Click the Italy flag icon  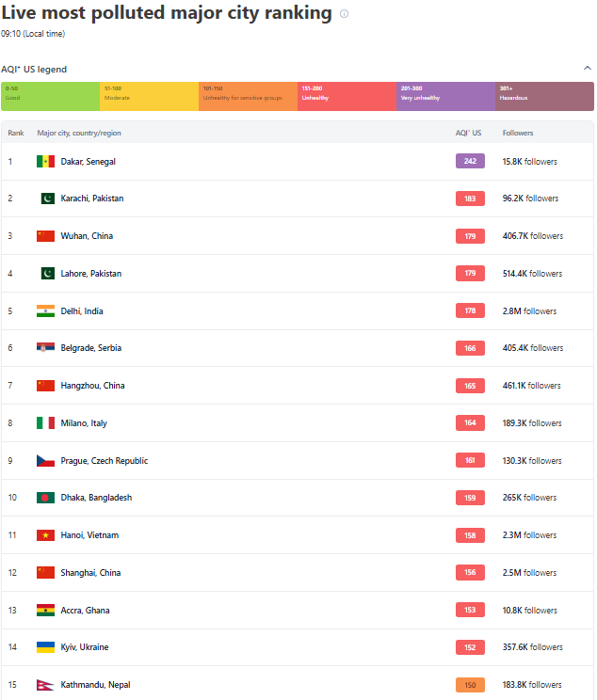45,423
